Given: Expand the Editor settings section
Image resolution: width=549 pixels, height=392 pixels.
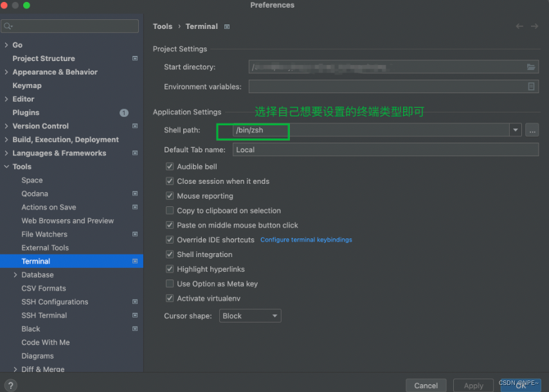Looking at the screenshot, I should point(6,99).
